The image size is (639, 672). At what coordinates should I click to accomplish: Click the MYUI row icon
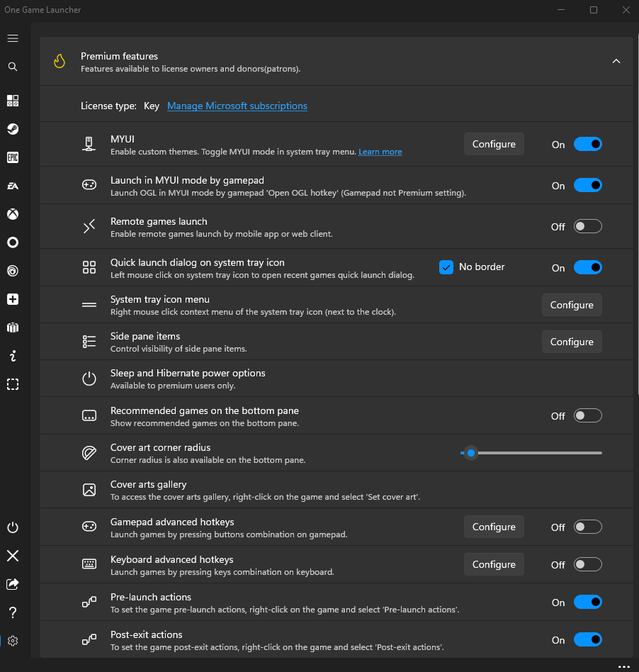89,144
